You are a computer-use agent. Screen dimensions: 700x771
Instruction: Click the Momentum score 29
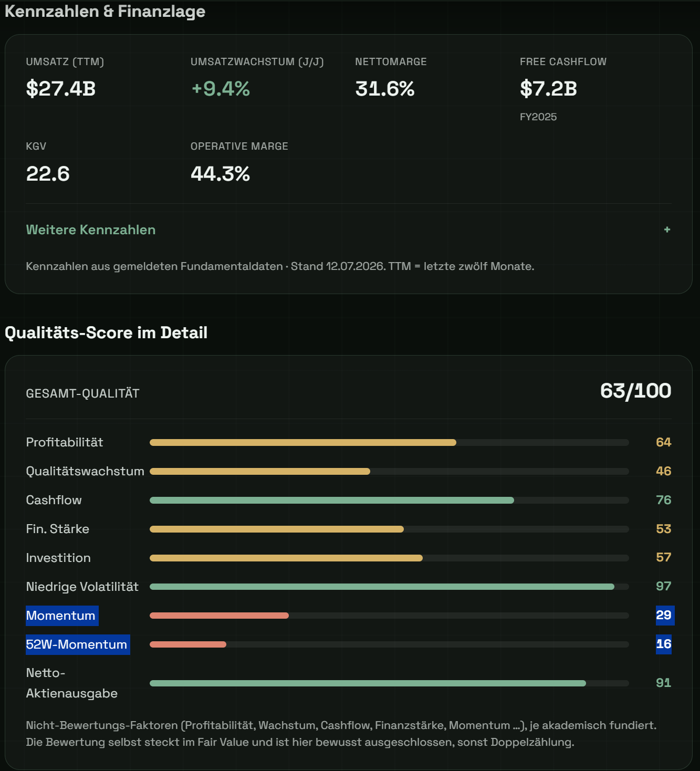(x=664, y=615)
